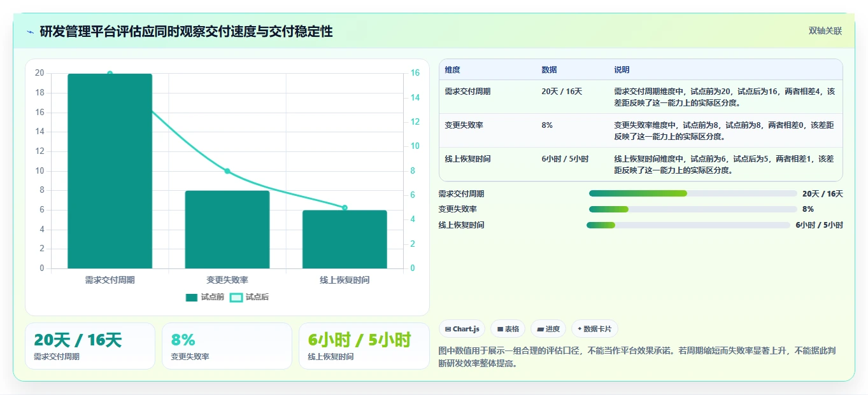
Task: Click the 变更失败率 bar in the chart
Action: 227,230
